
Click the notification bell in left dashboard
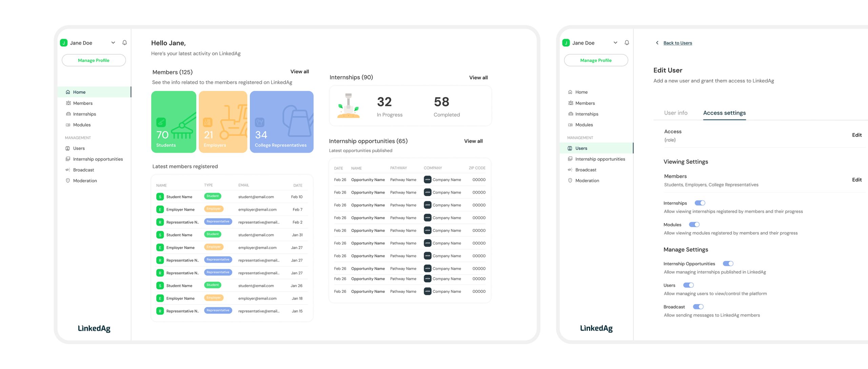coord(124,43)
